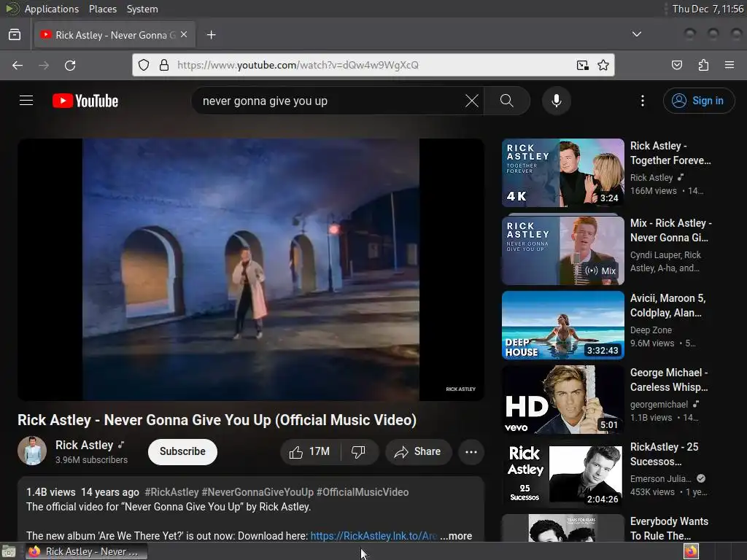
Task: Click the magnifier search button
Action: [506, 101]
